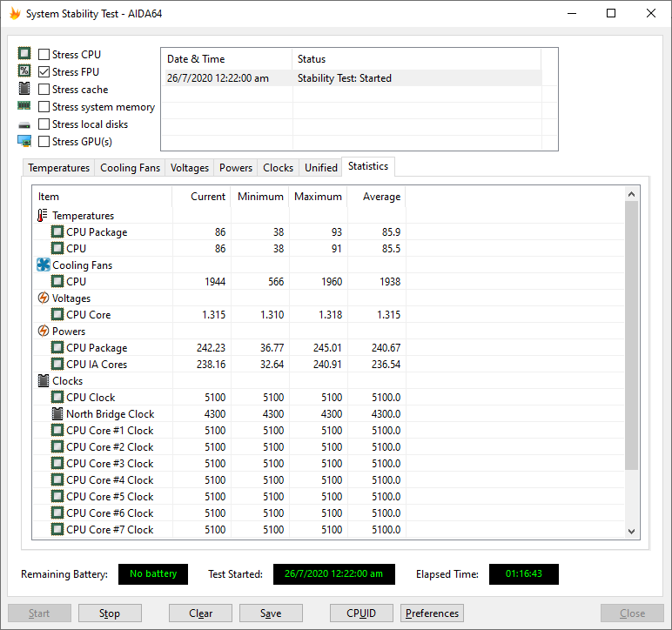Click the icon of CPU Core #7 Clock
672x630 pixels.
pos(57,529)
